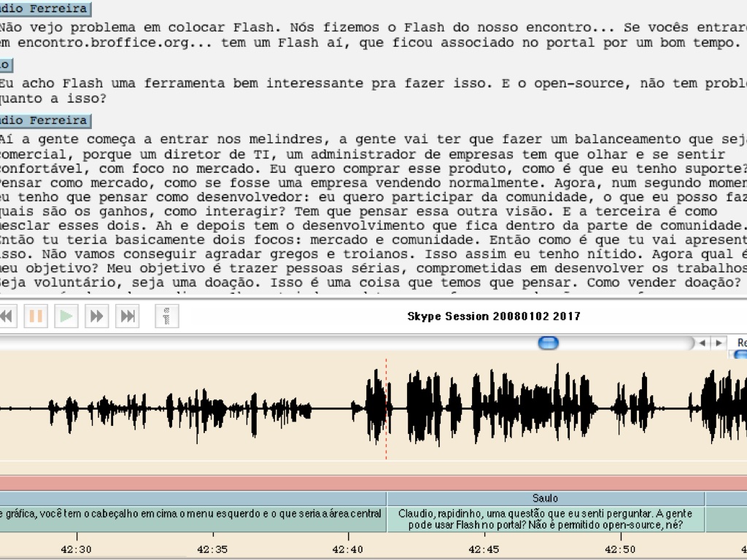Click the 'Skype Session 20080102 2017' title

tap(494, 316)
